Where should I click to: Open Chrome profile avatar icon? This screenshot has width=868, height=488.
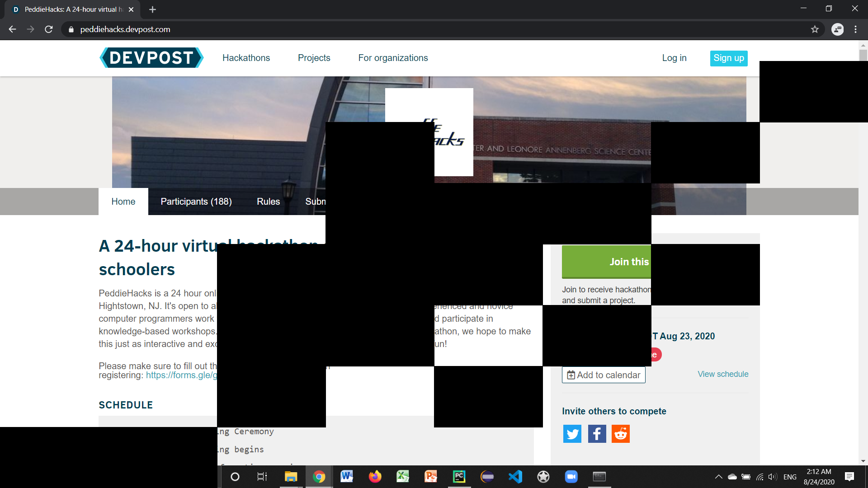837,29
